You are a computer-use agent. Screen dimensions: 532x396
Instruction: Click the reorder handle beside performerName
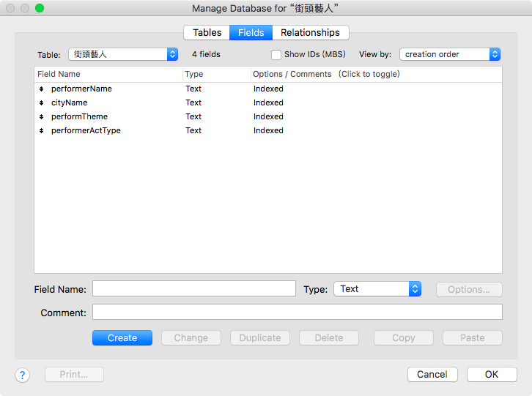41,89
